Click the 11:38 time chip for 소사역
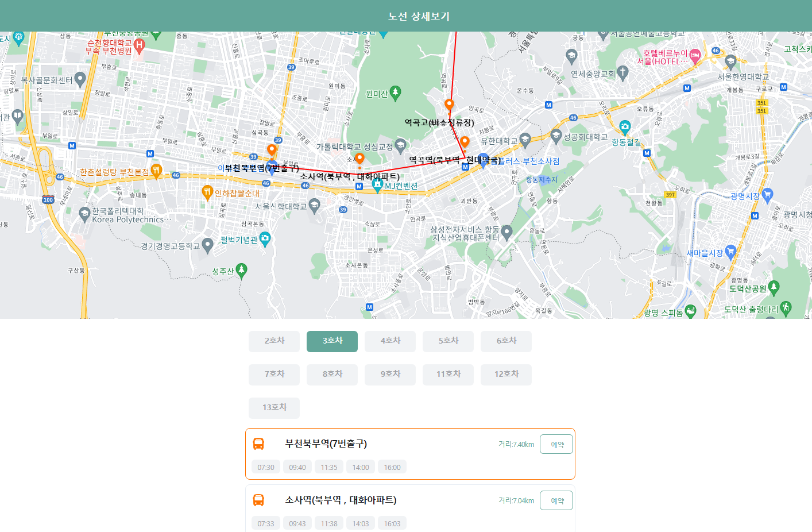 [329, 523]
